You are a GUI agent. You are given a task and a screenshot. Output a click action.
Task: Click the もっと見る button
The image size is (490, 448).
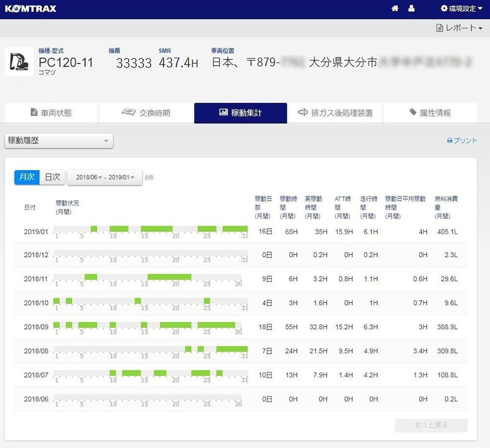point(431,425)
